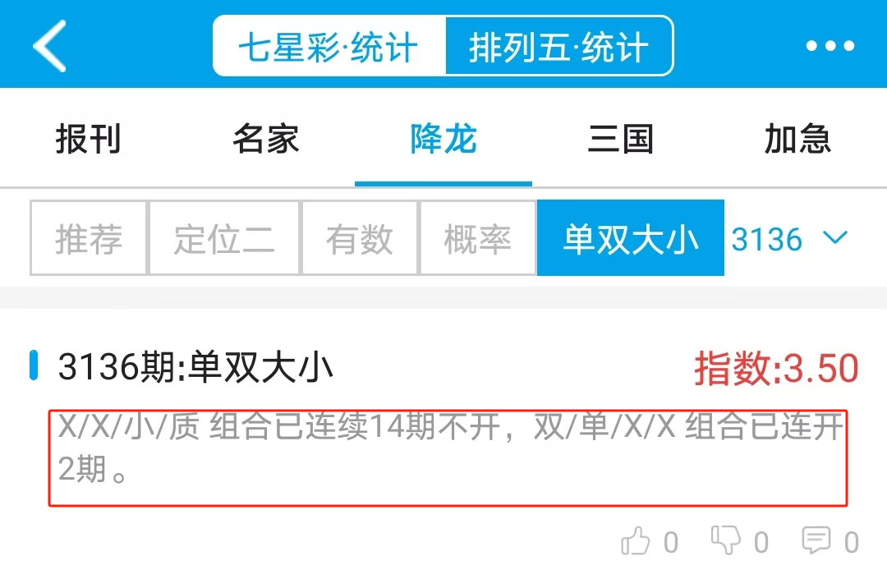The width and height of the screenshot is (887, 588).
Task: Select the 有数 filter button
Action: click(x=360, y=238)
